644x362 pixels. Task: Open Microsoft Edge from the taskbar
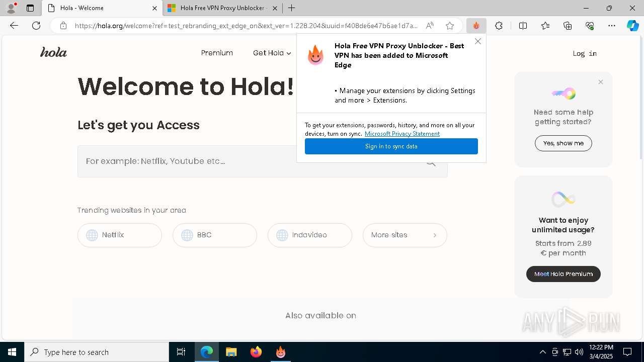click(207, 352)
